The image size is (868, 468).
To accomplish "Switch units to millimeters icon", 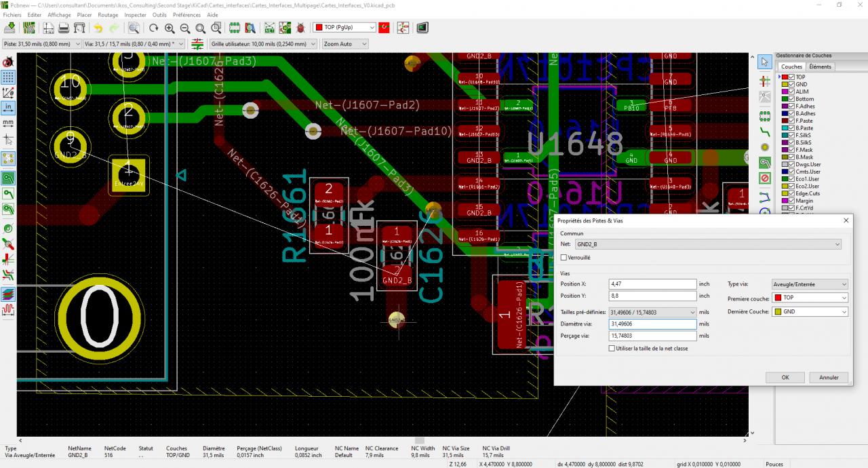I will coord(8,123).
